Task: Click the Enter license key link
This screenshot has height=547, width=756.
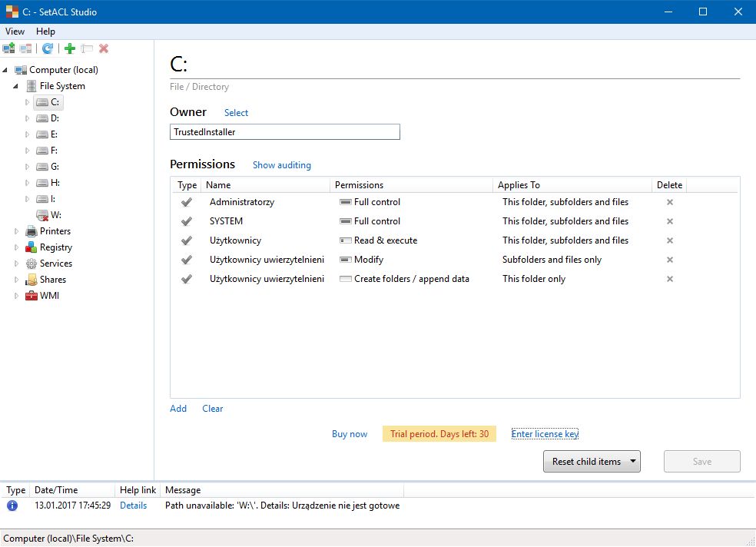Action: tap(545, 433)
